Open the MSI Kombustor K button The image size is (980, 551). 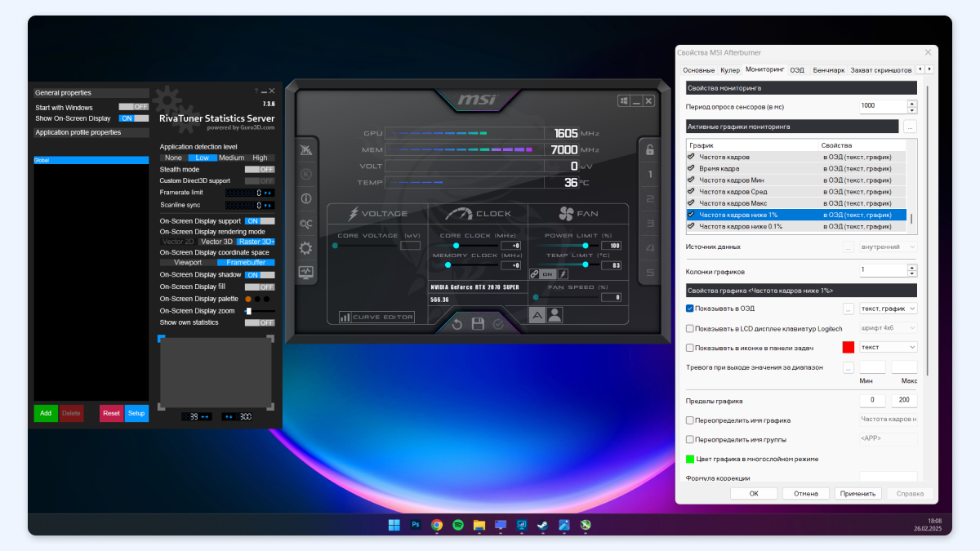(306, 174)
